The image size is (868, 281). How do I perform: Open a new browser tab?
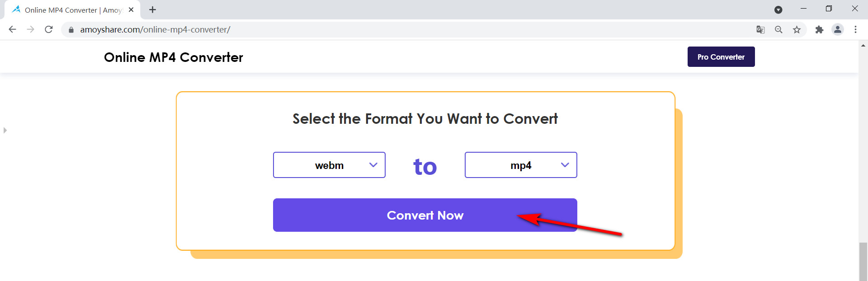point(153,9)
